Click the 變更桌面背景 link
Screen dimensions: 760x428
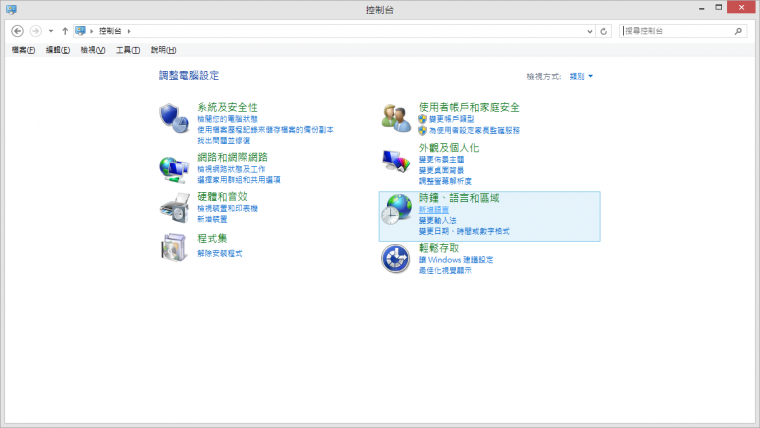point(442,170)
